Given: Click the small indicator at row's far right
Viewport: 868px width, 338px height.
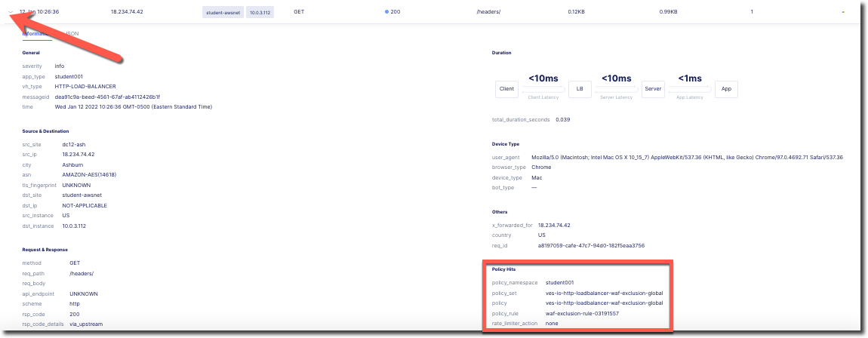Looking at the screenshot, I should pos(842,13).
